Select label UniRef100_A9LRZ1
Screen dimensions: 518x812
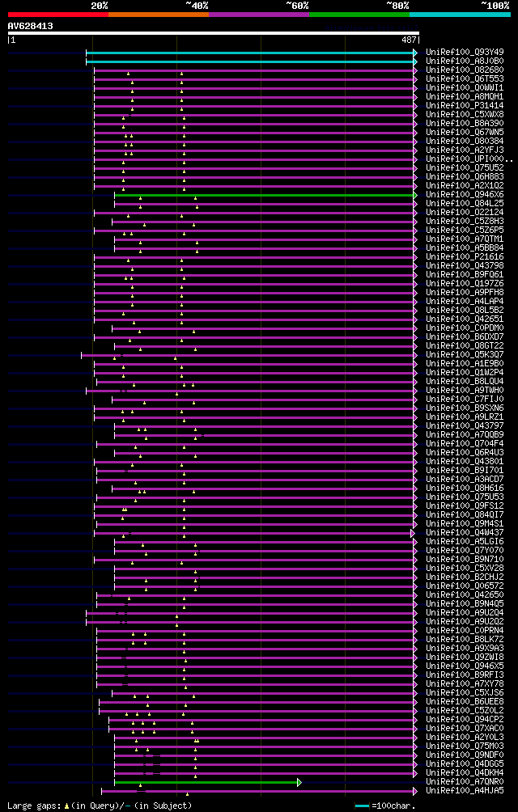[x=465, y=417]
